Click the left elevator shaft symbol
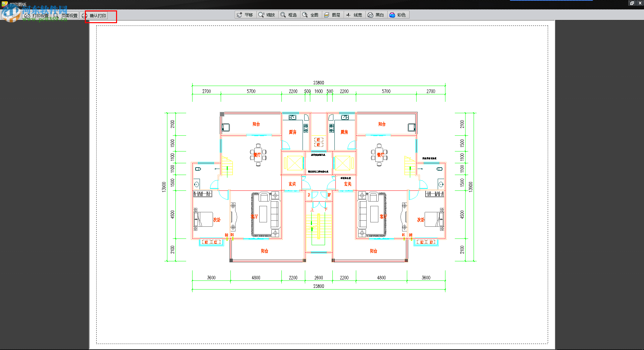 (x=294, y=163)
